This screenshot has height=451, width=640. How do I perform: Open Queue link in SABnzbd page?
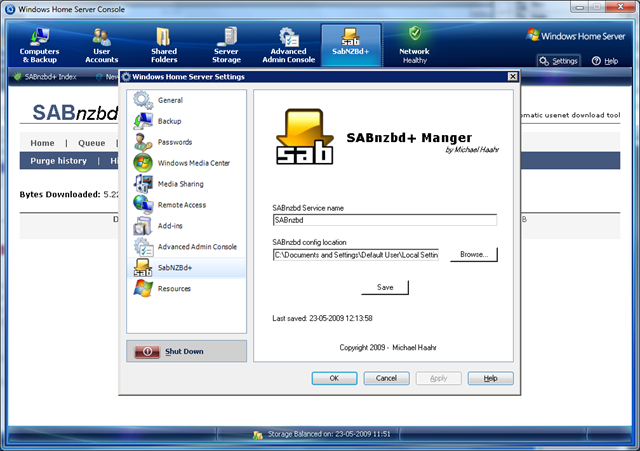tap(91, 143)
